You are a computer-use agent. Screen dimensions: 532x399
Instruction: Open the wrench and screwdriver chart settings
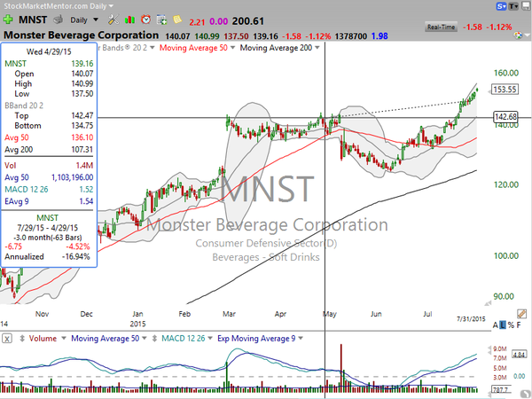point(113,20)
